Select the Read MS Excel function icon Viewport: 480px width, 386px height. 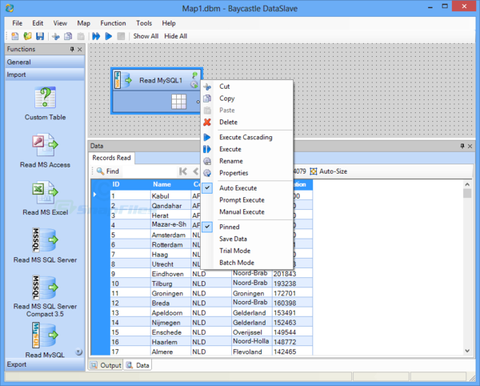click(x=45, y=192)
